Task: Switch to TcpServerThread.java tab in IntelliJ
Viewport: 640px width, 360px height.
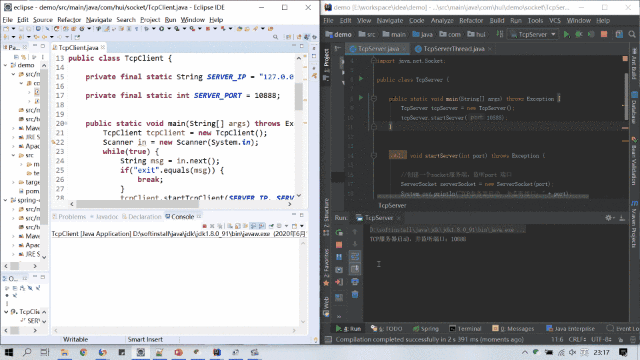Action: click(x=453, y=49)
